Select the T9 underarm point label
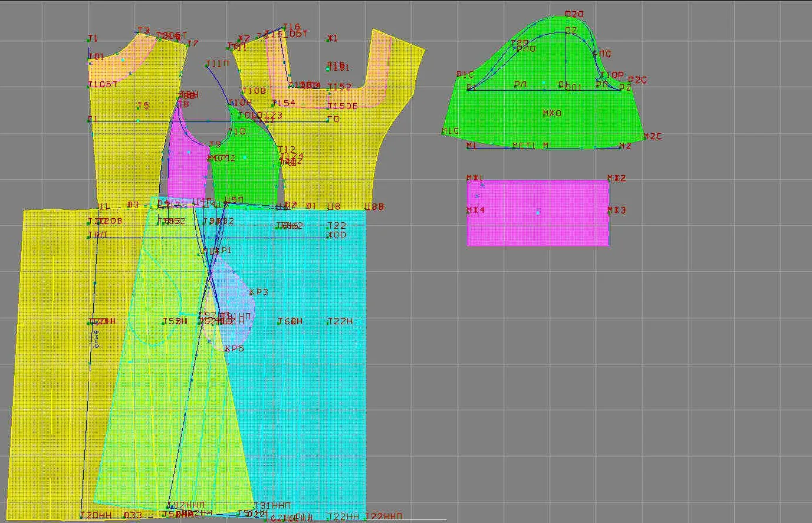The image size is (812, 523). pyautogui.click(x=215, y=144)
